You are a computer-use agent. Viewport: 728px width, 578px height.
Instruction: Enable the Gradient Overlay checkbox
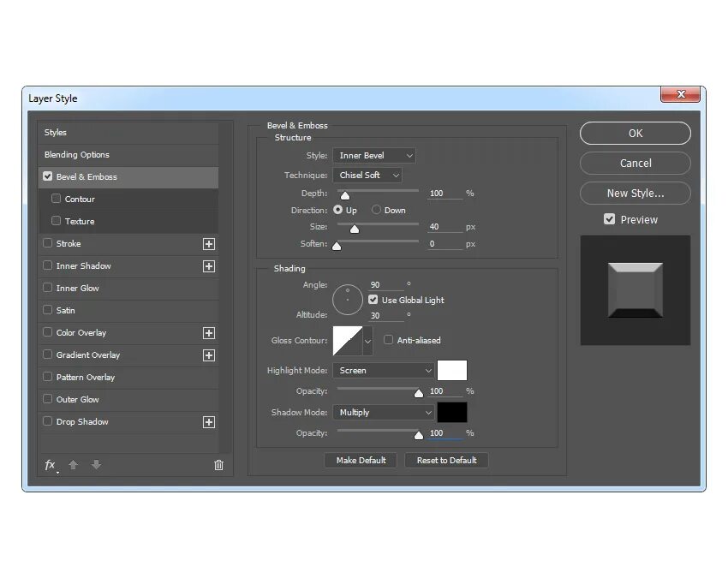click(x=47, y=355)
